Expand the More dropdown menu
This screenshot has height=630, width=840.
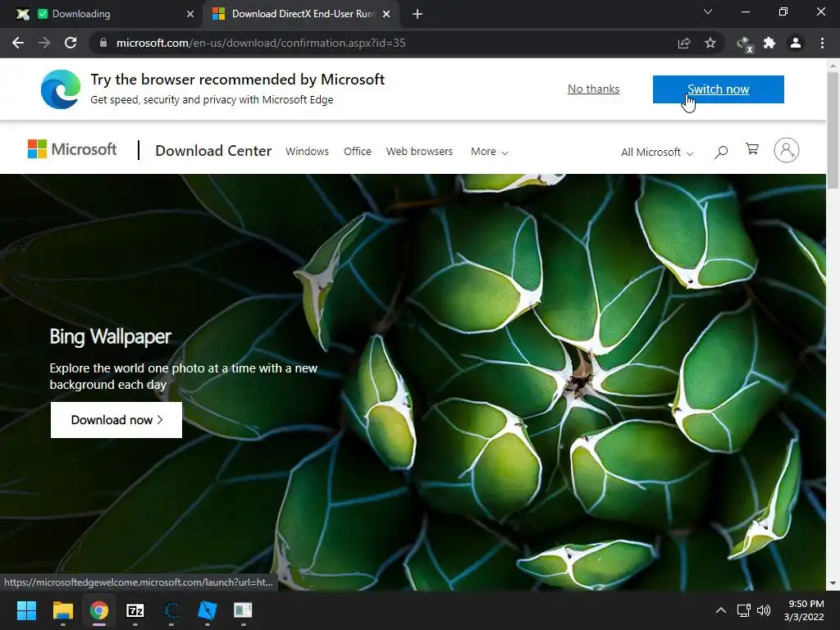coord(489,152)
